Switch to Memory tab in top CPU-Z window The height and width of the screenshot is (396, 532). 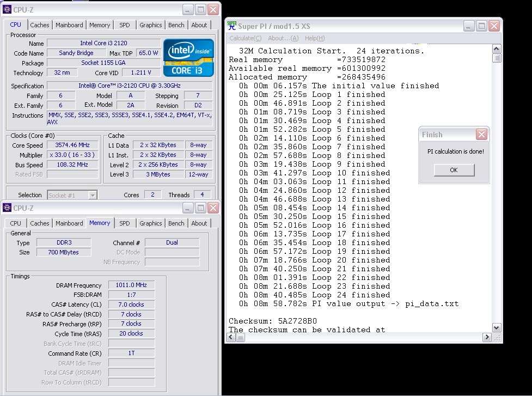[x=100, y=25]
